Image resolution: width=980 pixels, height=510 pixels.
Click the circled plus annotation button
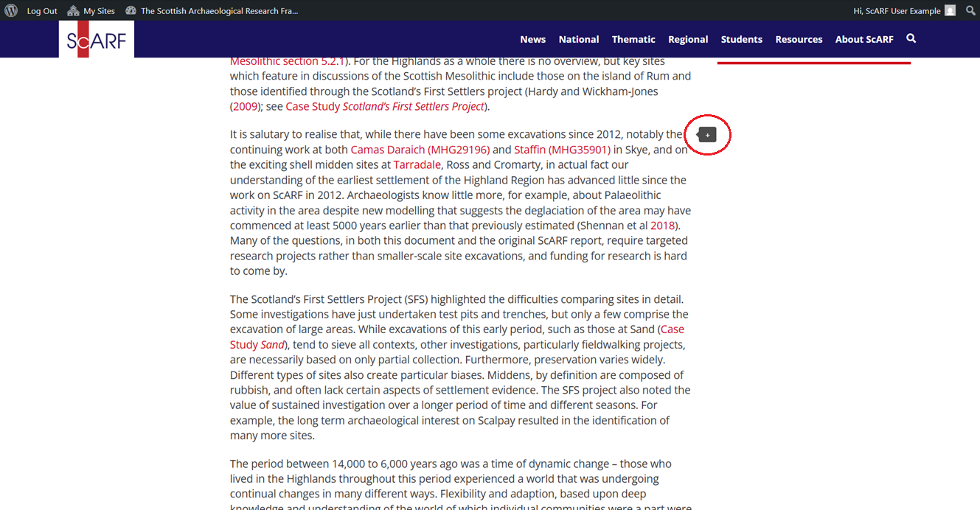point(706,135)
